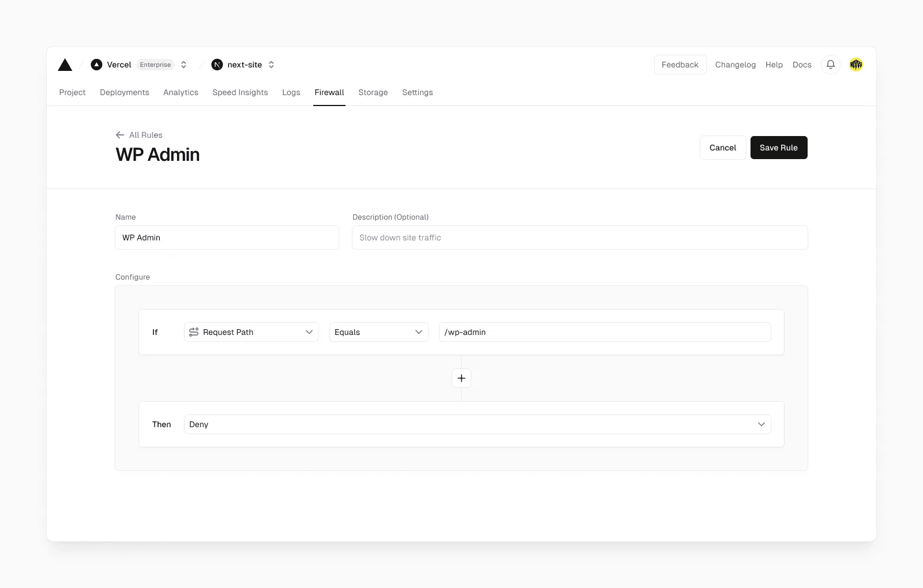923x588 pixels.
Task: Click the plus icon to add another condition
Action: coord(461,378)
